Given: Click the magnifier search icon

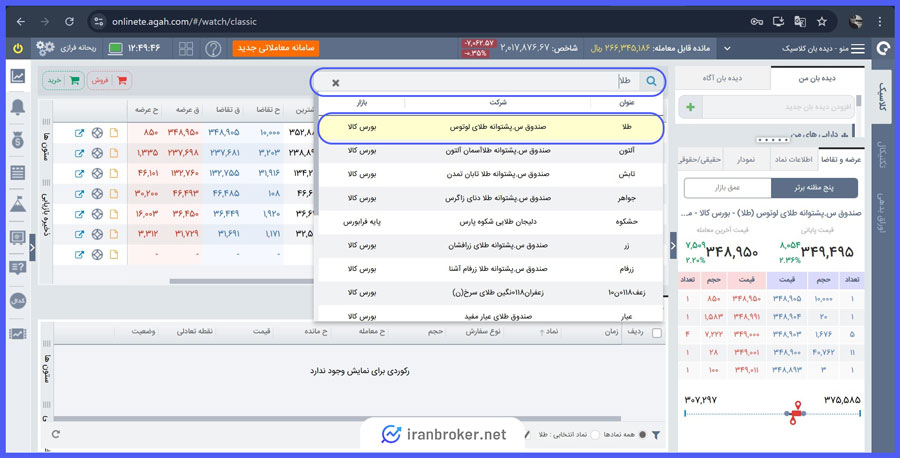Looking at the screenshot, I should [651, 81].
